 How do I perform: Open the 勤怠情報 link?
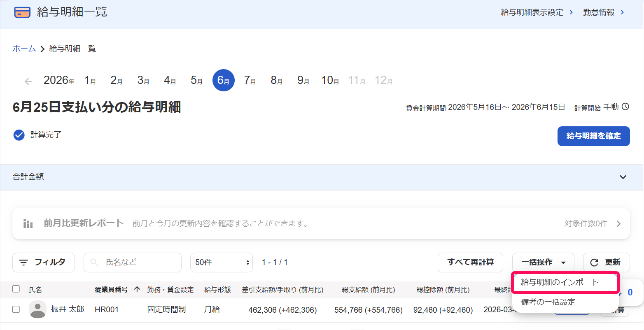[599, 12]
